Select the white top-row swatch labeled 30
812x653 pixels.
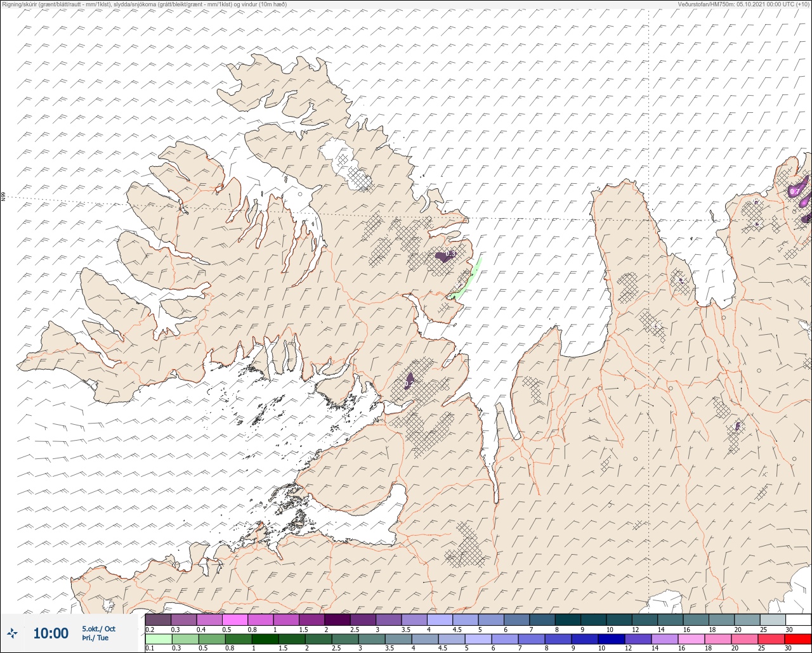(x=798, y=619)
